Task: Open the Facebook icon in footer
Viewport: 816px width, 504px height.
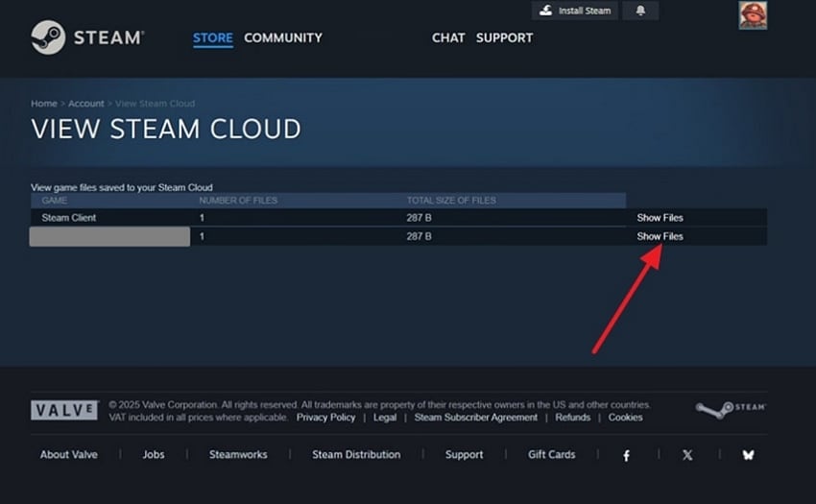Action: tap(627, 456)
